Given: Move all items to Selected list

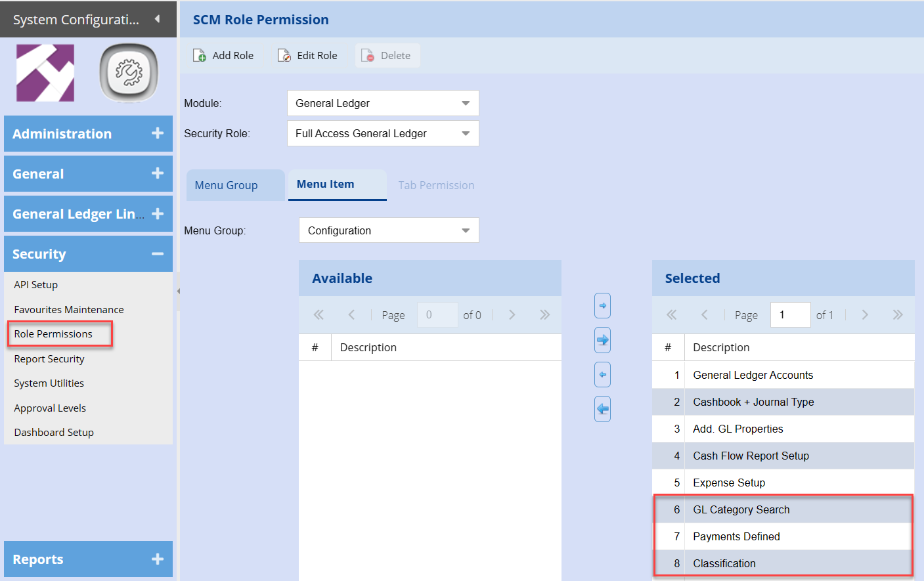Looking at the screenshot, I should coord(602,340).
